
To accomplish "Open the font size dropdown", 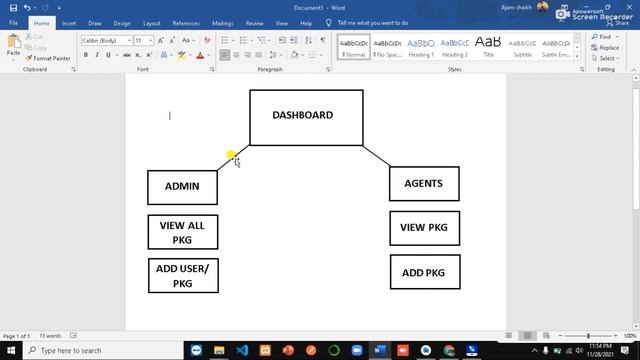I will 150,40.
